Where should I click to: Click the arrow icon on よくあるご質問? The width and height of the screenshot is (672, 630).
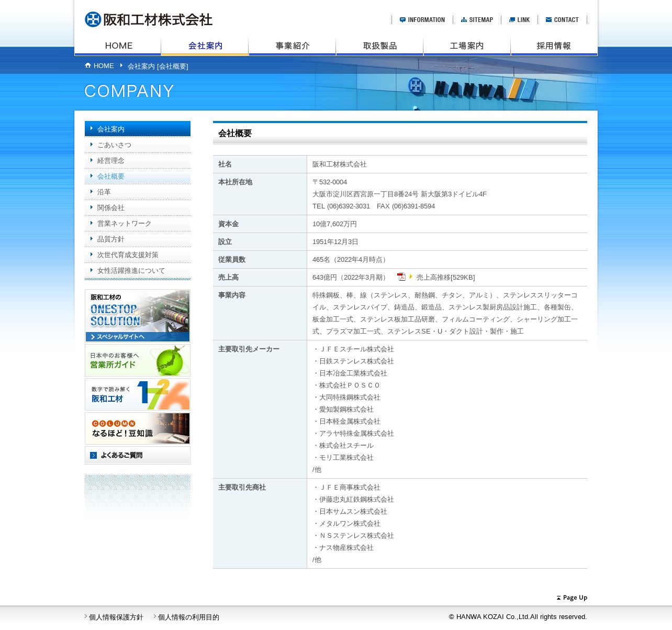click(93, 455)
